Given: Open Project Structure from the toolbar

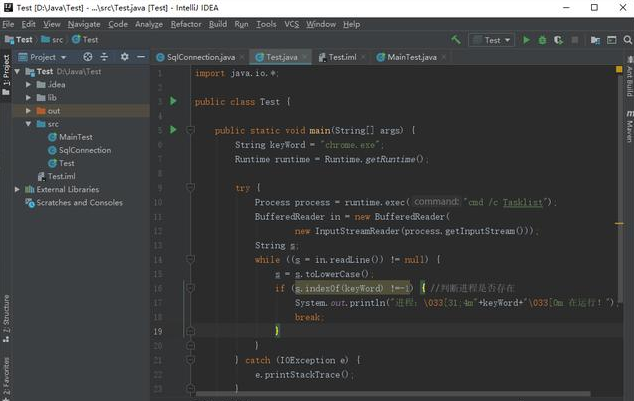Looking at the screenshot, I should (x=593, y=40).
